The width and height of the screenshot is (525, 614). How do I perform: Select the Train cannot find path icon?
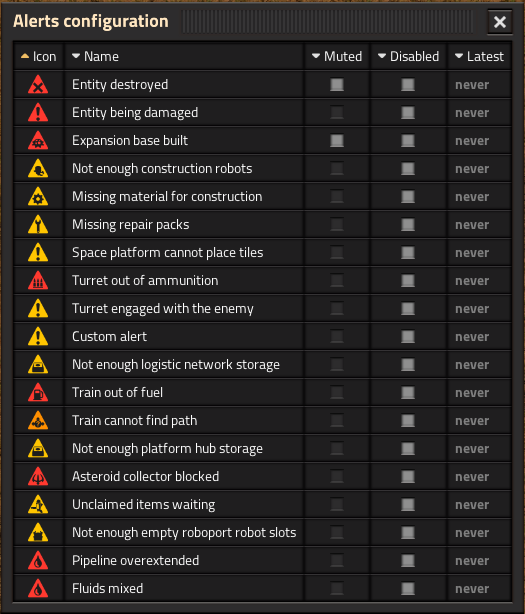tap(38, 421)
